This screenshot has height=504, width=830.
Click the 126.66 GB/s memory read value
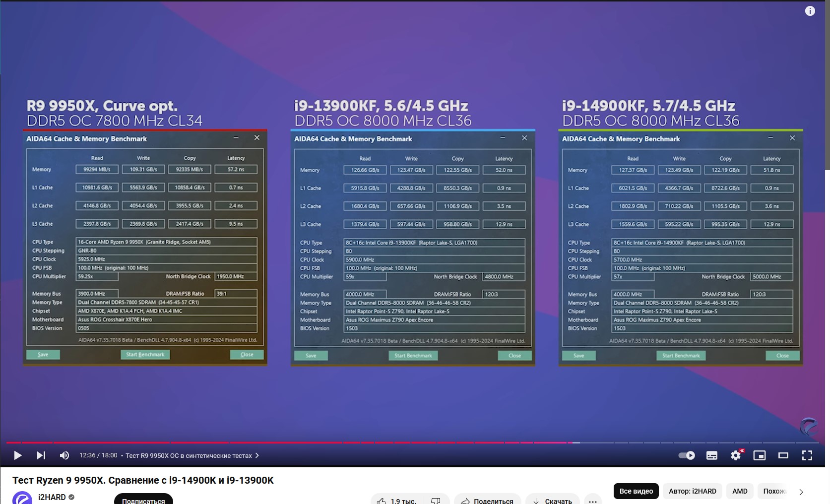pos(365,170)
